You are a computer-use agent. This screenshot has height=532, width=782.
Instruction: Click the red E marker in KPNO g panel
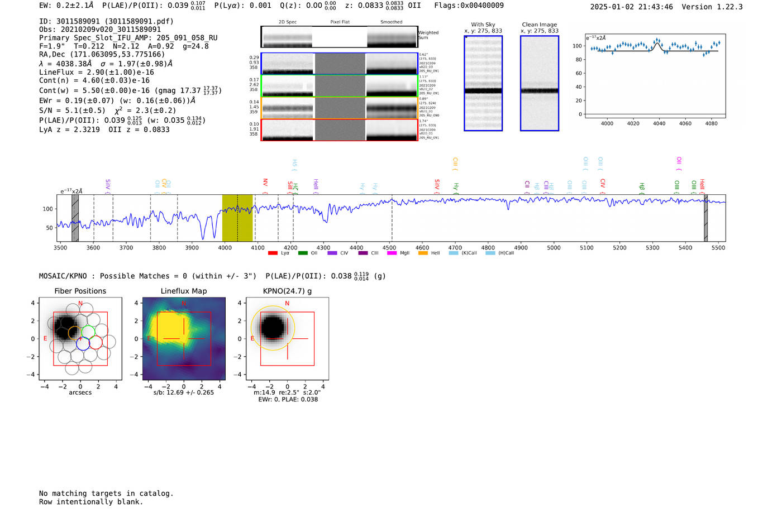(252, 339)
